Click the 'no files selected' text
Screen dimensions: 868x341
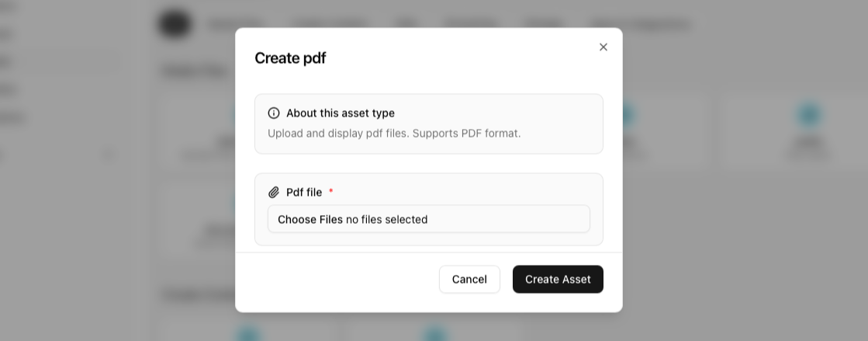click(386, 220)
